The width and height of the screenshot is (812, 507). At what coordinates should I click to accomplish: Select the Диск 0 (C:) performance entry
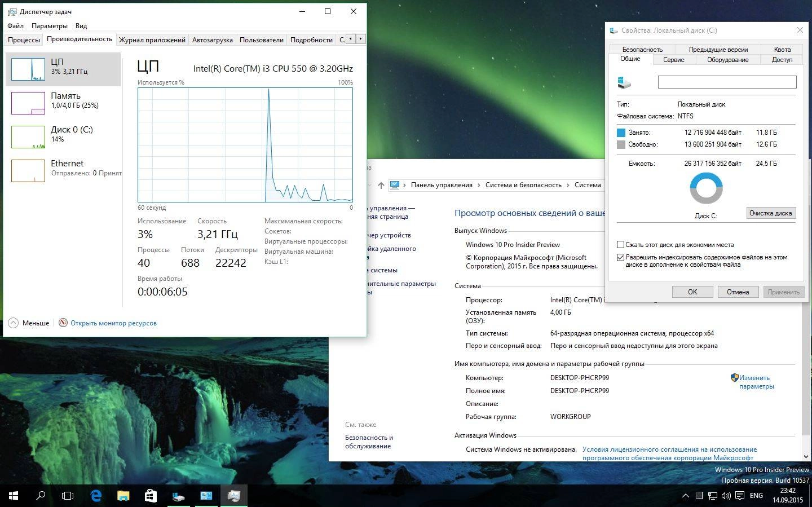(x=63, y=137)
